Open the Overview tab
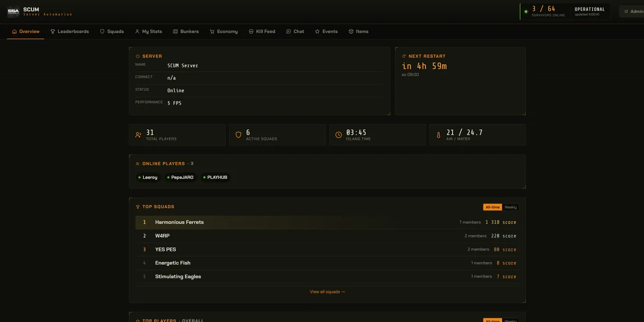 point(26,32)
